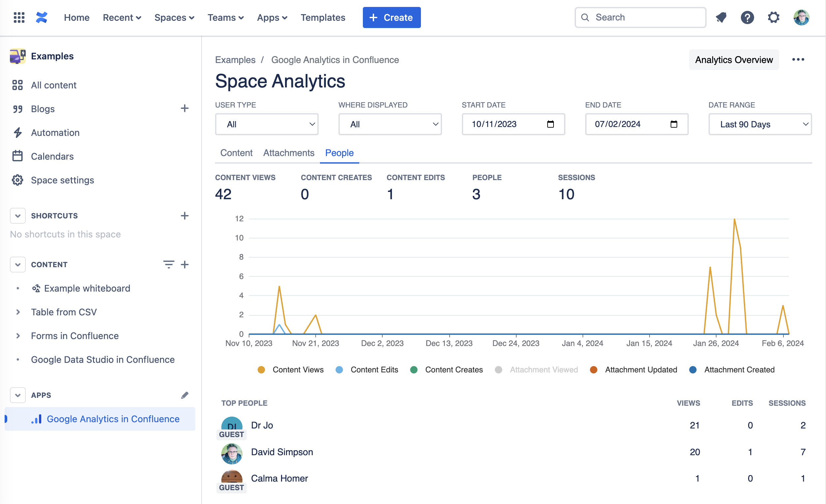Open the help question mark icon

(747, 17)
